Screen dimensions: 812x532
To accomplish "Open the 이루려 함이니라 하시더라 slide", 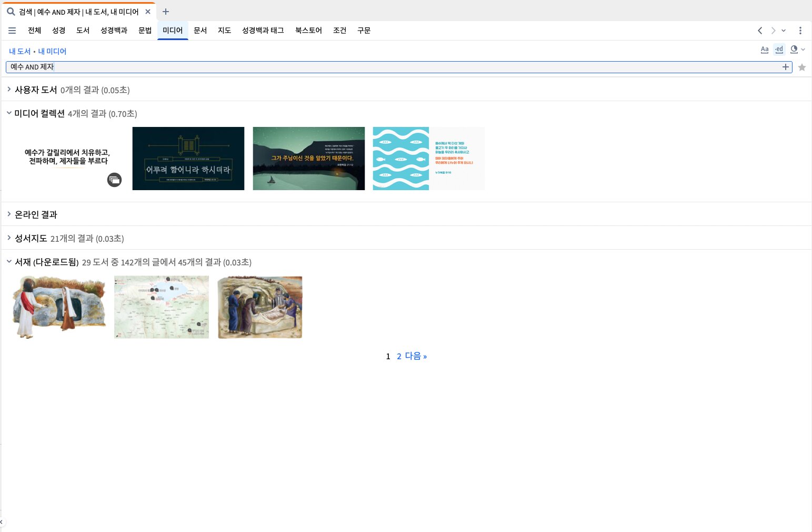I will point(188,159).
